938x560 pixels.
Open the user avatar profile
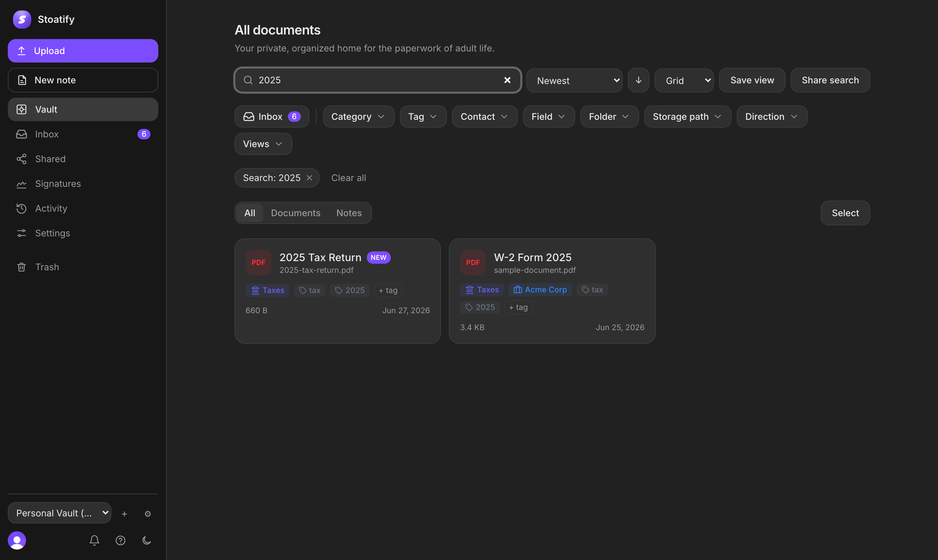[17, 540]
